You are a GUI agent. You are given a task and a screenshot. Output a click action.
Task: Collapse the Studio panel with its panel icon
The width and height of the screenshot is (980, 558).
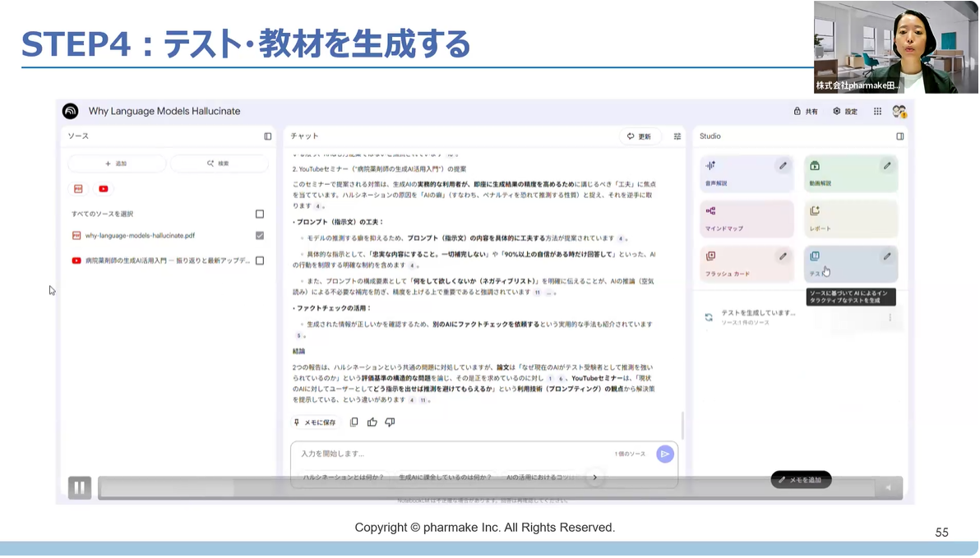click(899, 136)
